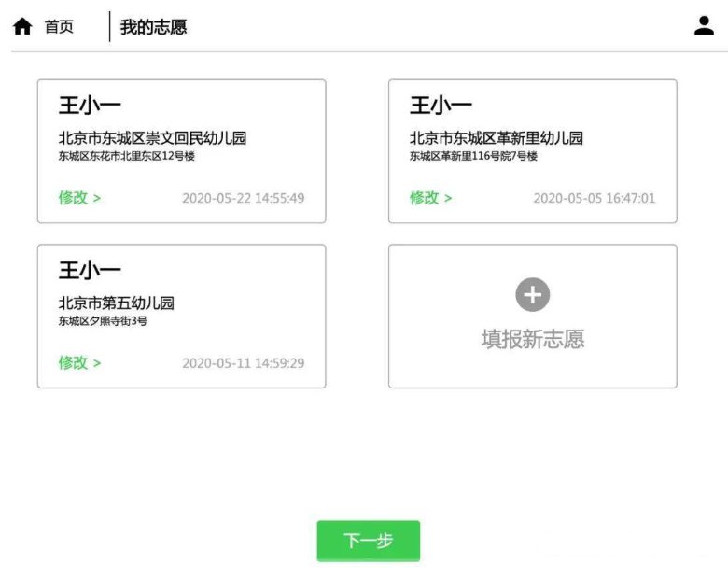Click timestamp 2020-05-11 14:59:29
The image size is (728, 578).
[244, 363]
